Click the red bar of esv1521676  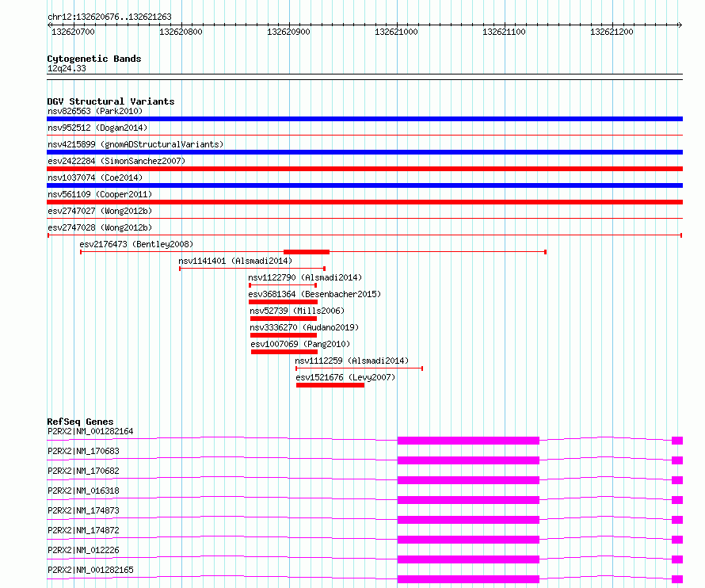click(x=330, y=385)
